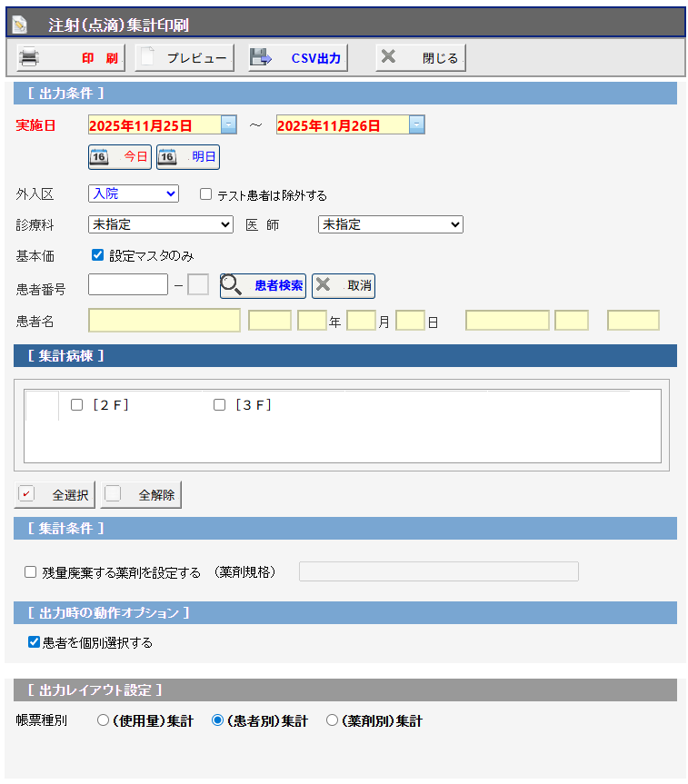
Task: Select the (薬剤別)集計 radio option
Action: click(x=332, y=720)
